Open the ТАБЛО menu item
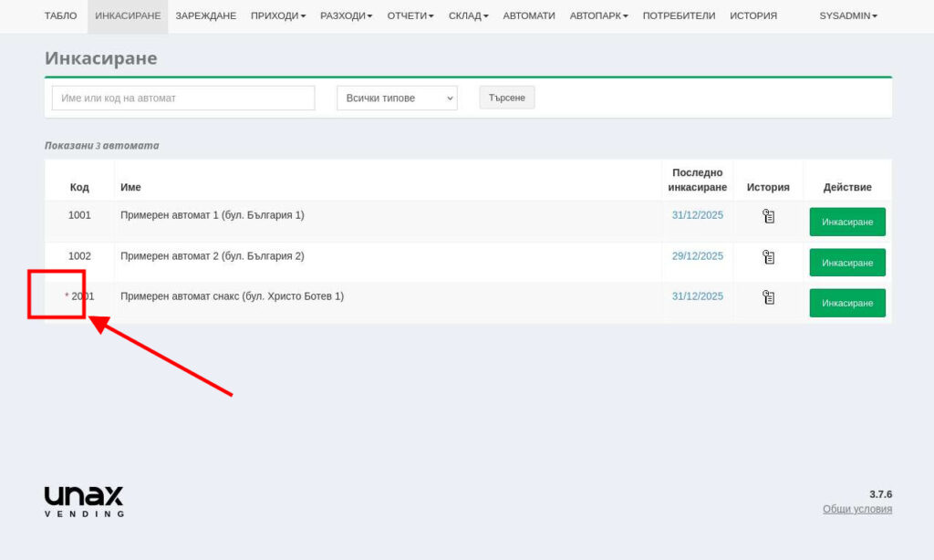 pos(61,16)
